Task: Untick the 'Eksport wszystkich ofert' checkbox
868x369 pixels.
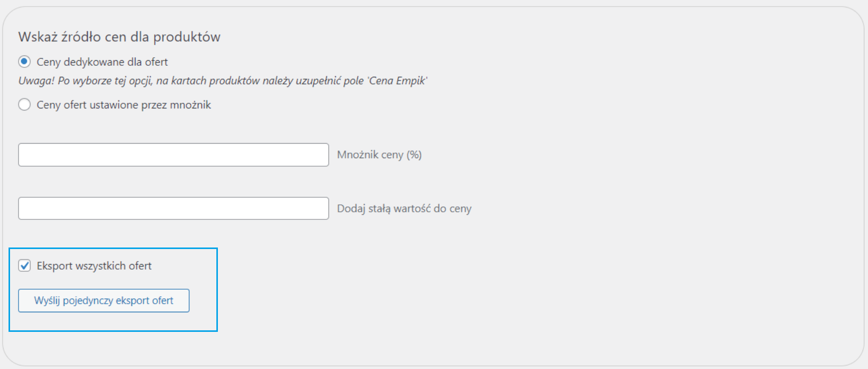Action: (x=25, y=266)
